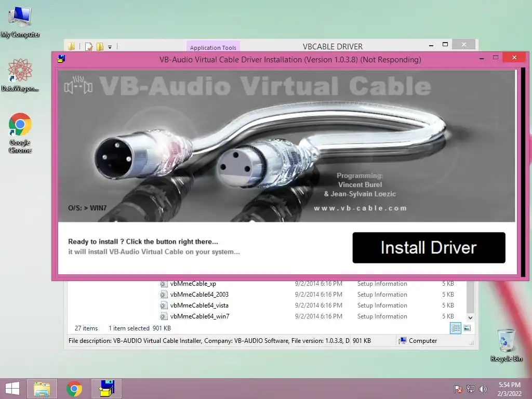
Task: Open the DataWagon desktop shortcut
Action: pyautogui.click(x=20, y=75)
